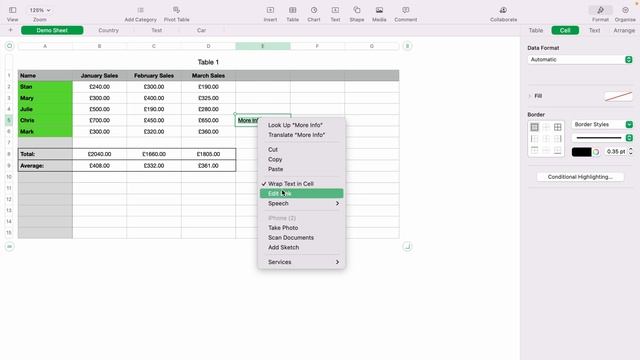Choose Paste from the context menu
This screenshot has height=360, width=640.
click(302, 169)
